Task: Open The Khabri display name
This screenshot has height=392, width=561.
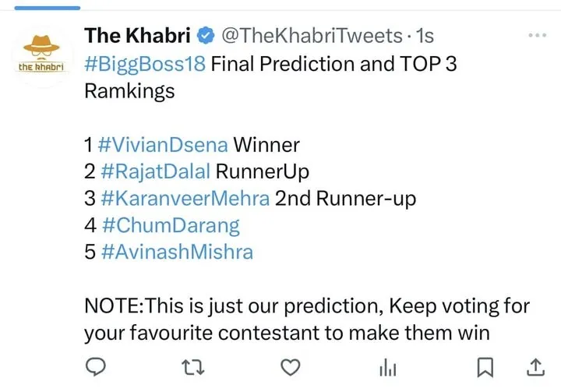Action: [x=137, y=35]
